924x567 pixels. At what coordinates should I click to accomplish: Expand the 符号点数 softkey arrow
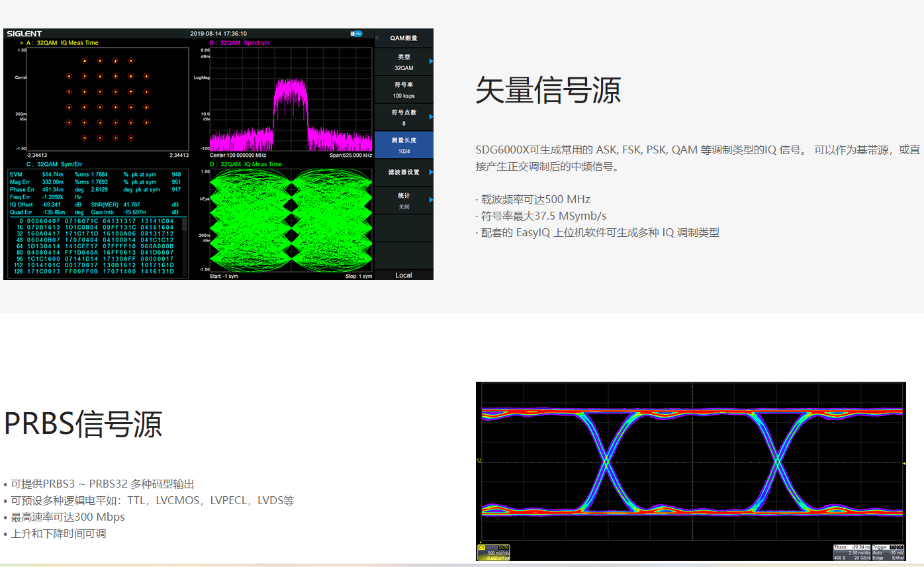pyautogui.click(x=431, y=117)
